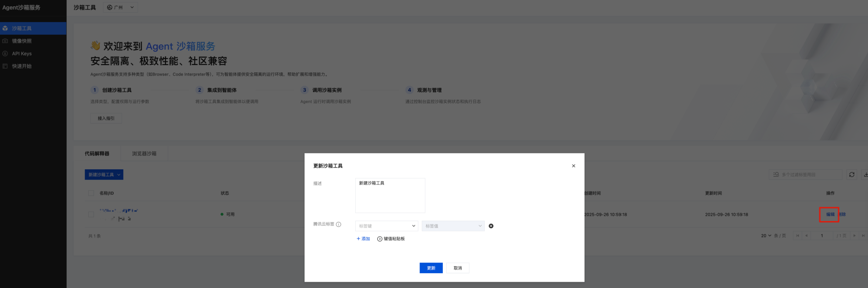This screenshot has height=288, width=868.
Task: Toggle the checkbox of the 可用 row
Action: pos(91,214)
